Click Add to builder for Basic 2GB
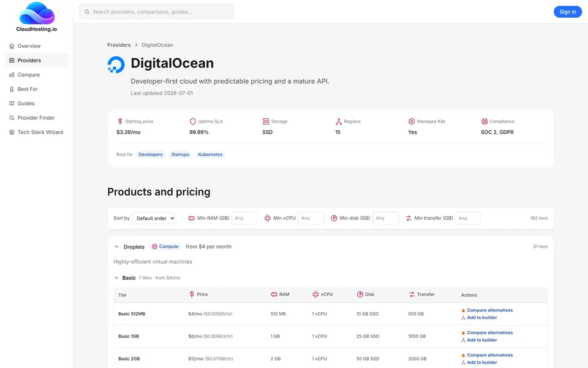 (479, 362)
